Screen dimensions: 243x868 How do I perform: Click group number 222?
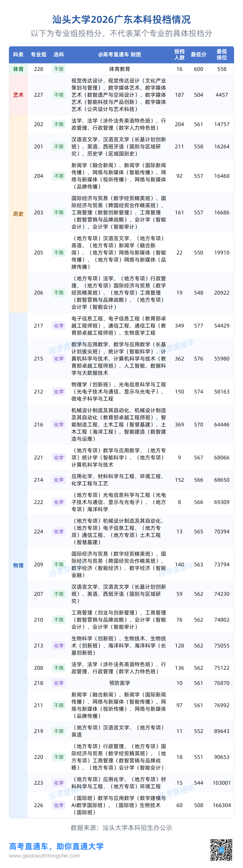point(38,502)
